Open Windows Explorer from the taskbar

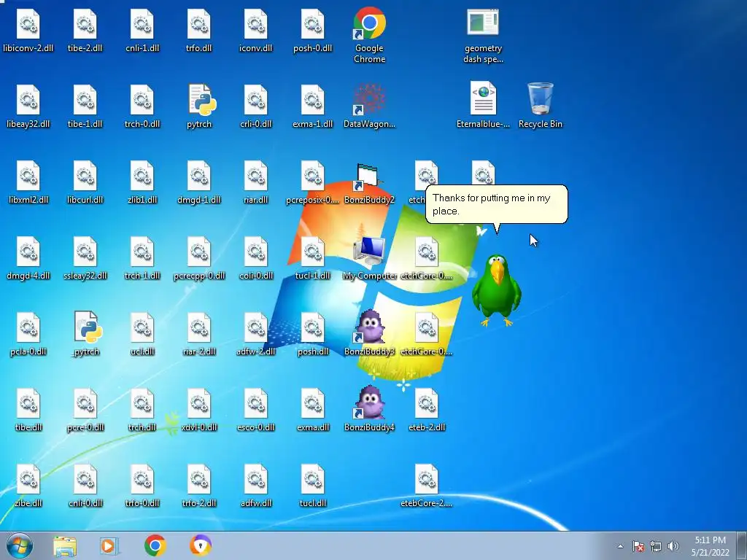(65, 546)
